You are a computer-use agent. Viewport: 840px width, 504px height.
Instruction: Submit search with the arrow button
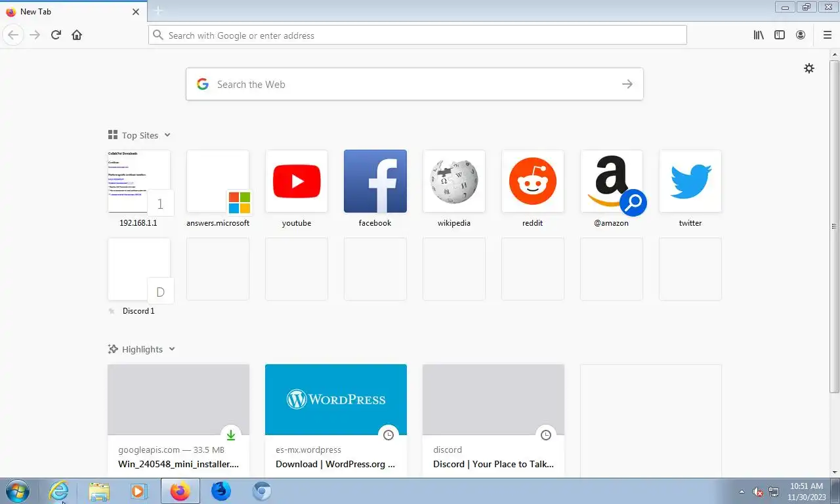(x=627, y=84)
